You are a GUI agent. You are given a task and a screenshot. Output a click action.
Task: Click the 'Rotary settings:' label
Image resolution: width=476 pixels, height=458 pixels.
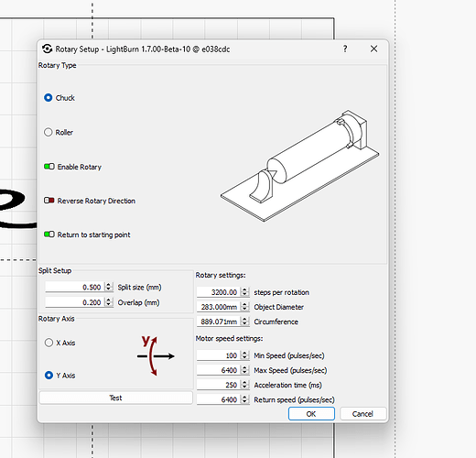(x=221, y=275)
